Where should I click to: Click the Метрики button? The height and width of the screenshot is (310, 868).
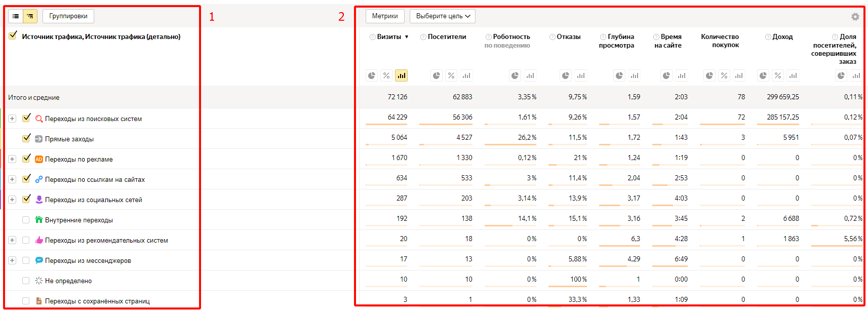[x=385, y=16]
